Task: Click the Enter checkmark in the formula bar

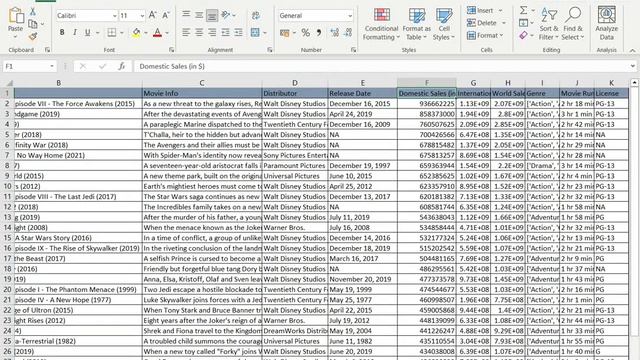Action: click(102, 66)
